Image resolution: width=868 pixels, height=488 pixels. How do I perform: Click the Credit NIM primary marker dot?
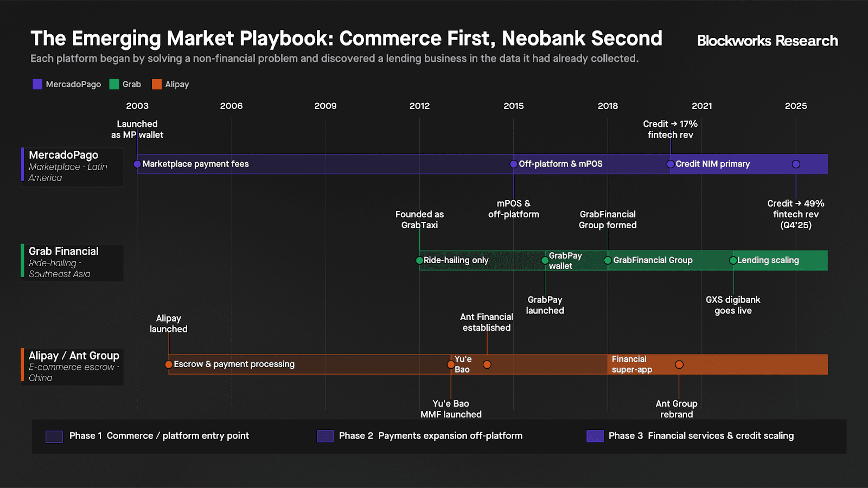point(671,164)
